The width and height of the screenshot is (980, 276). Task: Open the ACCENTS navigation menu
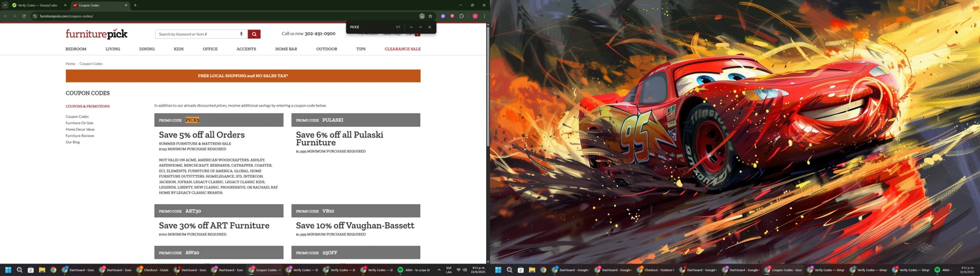point(246,49)
